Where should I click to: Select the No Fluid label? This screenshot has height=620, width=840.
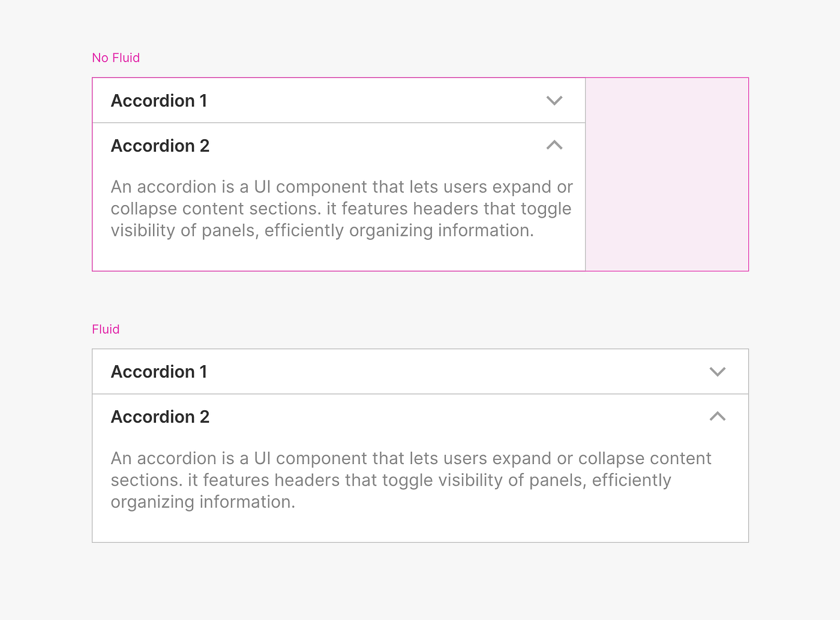point(116,58)
